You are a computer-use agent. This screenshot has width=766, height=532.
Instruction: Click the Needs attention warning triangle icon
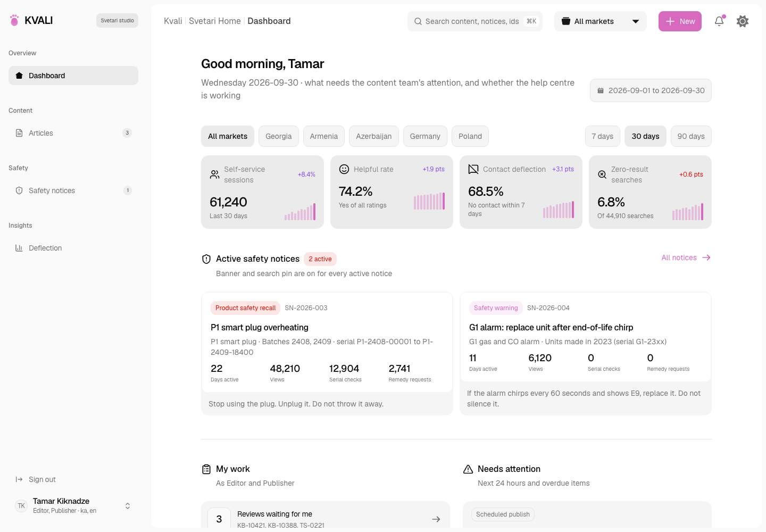coord(468,469)
